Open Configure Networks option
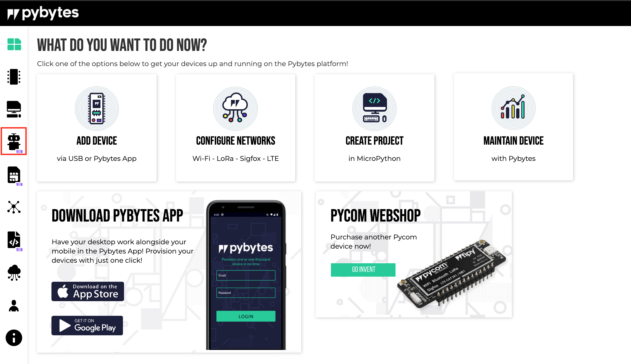 click(x=235, y=127)
